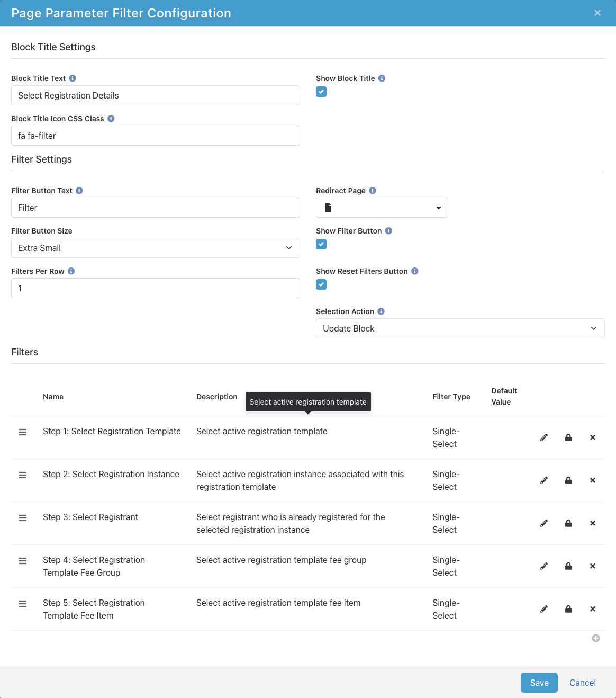Image resolution: width=616 pixels, height=698 pixels.
Task: Click info icon beside Block Title Text
Action: (x=73, y=78)
